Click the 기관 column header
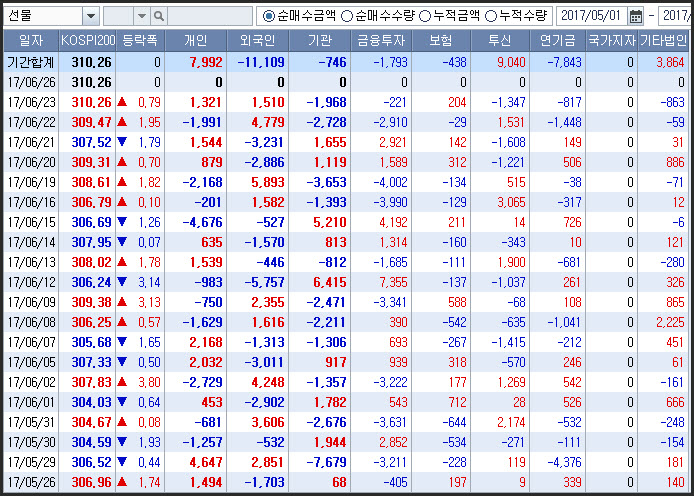 [320, 41]
